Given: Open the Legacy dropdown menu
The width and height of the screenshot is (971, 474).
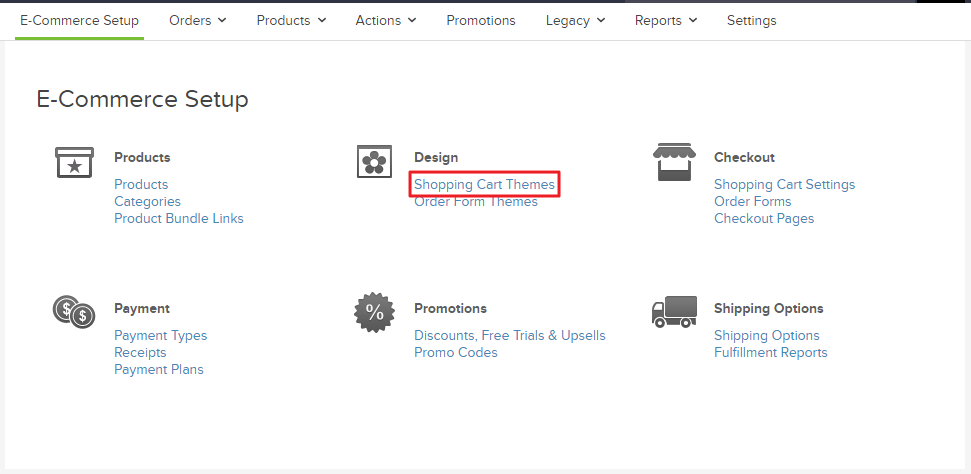Looking at the screenshot, I should [x=575, y=20].
